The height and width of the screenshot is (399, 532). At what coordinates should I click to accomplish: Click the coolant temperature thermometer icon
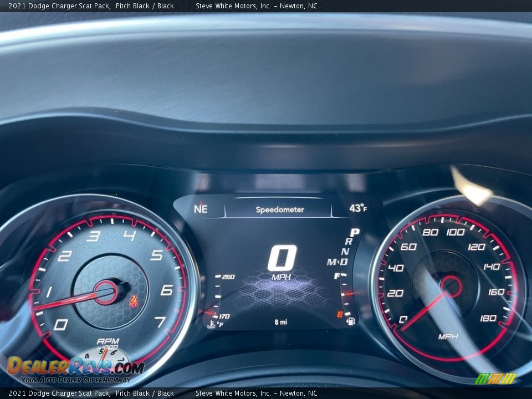(x=212, y=324)
